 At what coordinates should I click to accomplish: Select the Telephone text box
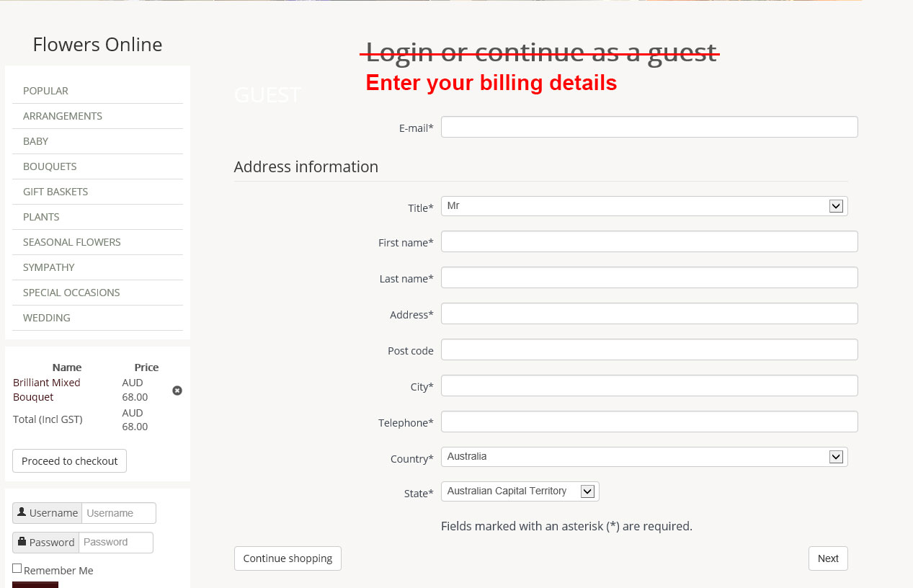point(649,422)
